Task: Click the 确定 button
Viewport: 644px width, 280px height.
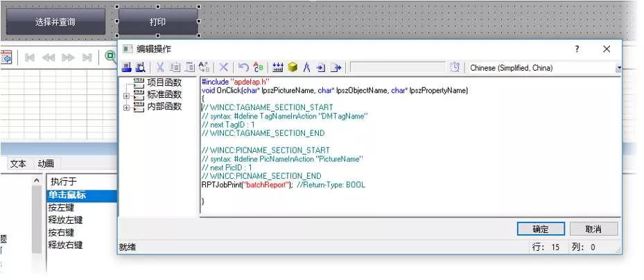Action: coord(541,229)
